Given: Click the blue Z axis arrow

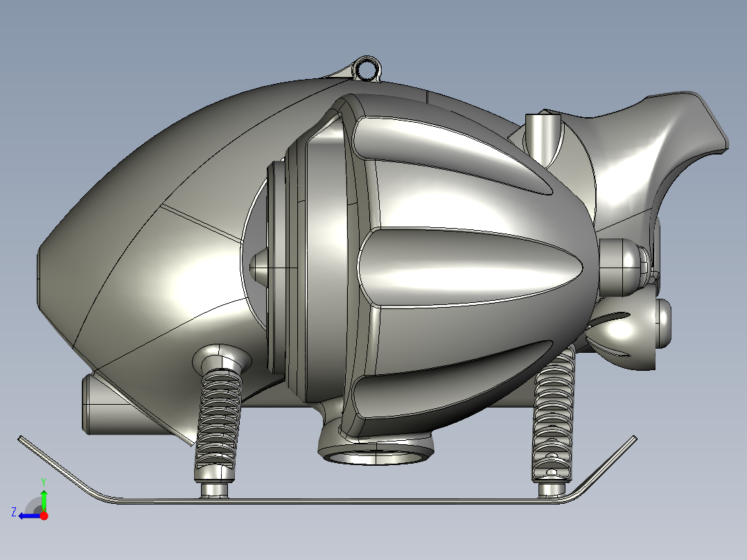Looking at the screenshot, I should 28,516.
